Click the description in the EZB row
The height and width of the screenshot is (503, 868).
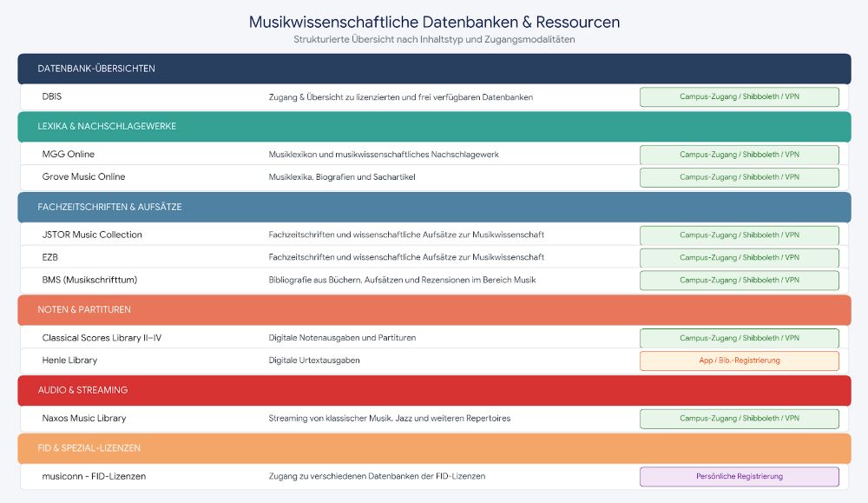[406, 258]
